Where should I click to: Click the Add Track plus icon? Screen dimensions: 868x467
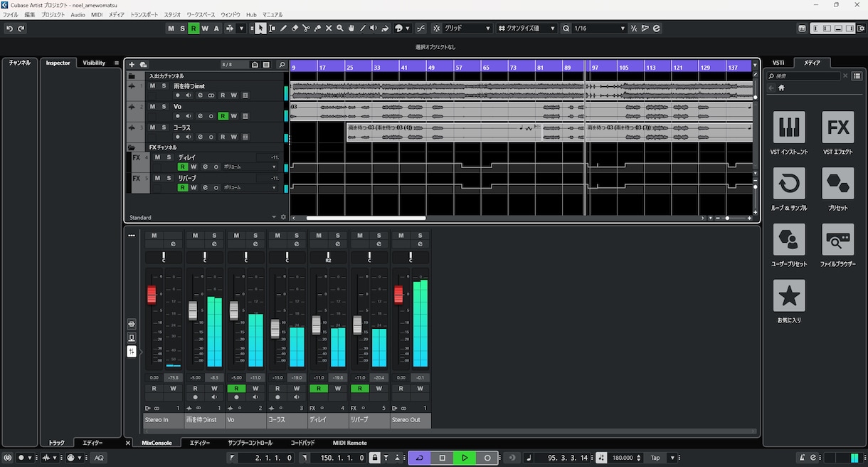[x=132, y=65]
